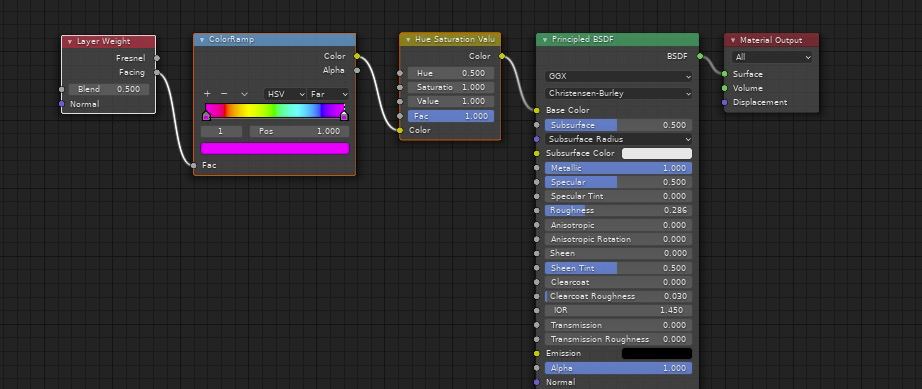This screenshot has height=389, width=922.
Task: Click the Layer Weight Normal input socket
Action: (61, 104)
